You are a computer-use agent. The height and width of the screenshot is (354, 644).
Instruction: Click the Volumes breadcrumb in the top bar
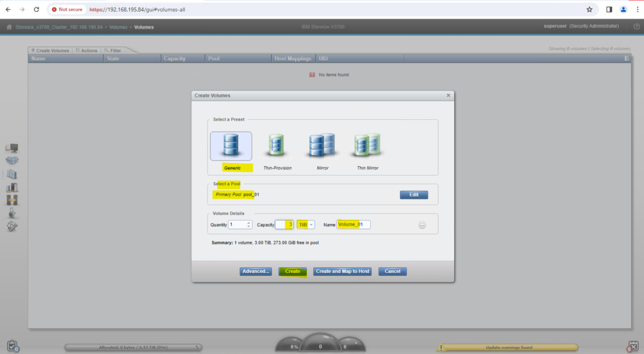pyautogui.click(x=118, y=27)
